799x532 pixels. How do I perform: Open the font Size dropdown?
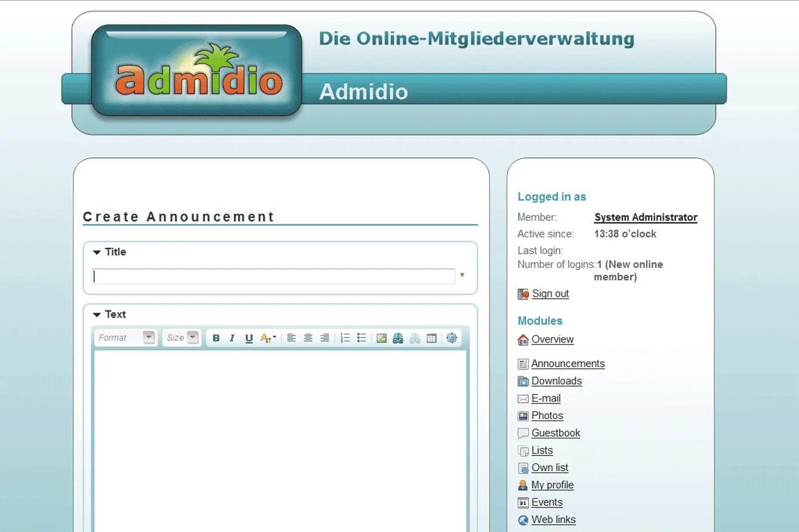tap(182, 338)
